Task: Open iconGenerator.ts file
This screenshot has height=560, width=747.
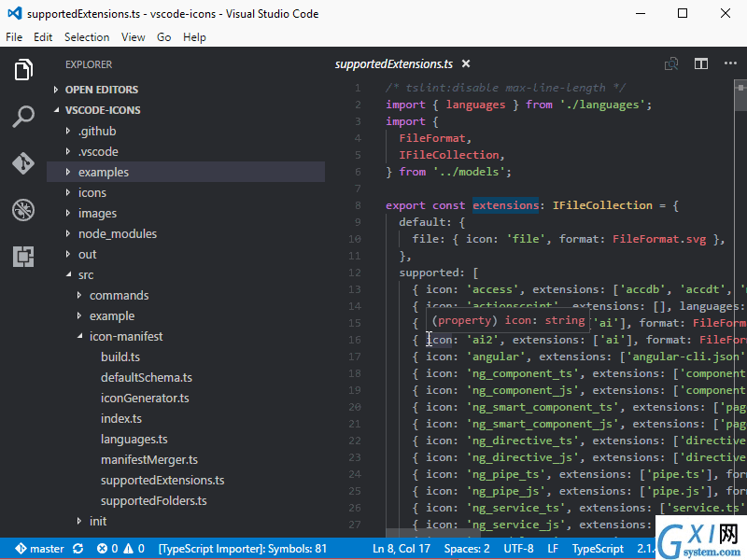Action: click(145, 398)
